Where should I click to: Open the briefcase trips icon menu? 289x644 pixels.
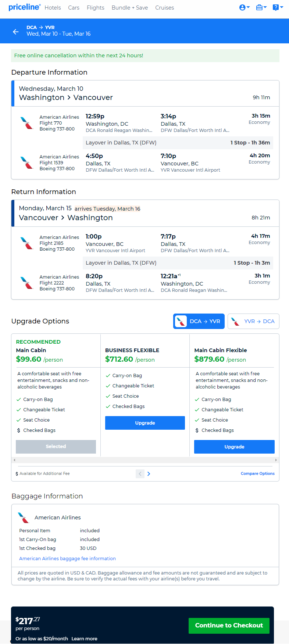(x=261, y=7)
